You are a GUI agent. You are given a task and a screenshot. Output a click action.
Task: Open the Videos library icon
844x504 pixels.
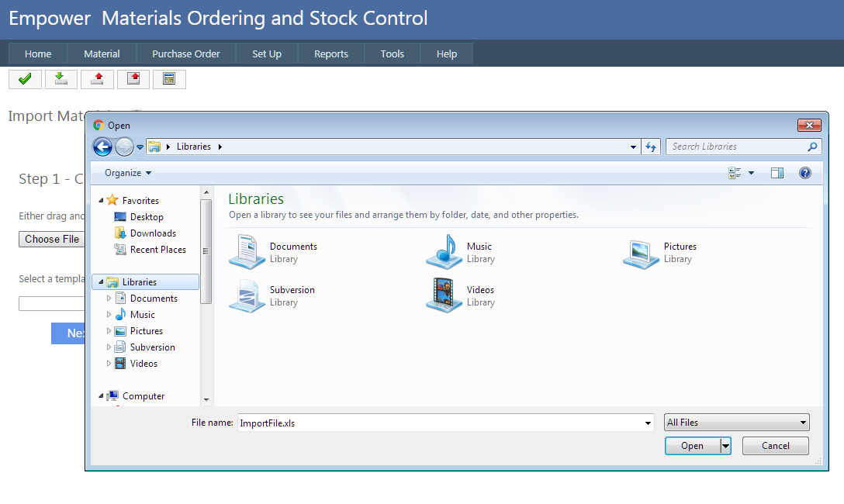click(444, 296)
